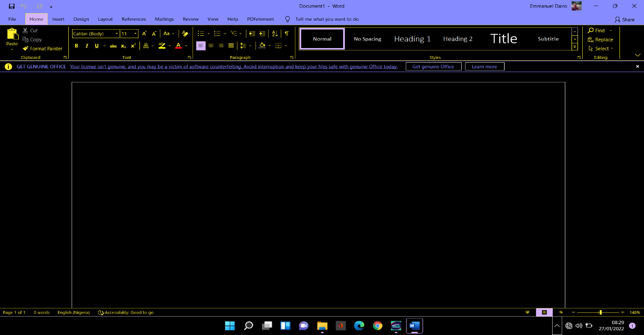This screenshot has height=335, width=644.
Task: Click the Get genuine Office button
Action: point(433,66)
